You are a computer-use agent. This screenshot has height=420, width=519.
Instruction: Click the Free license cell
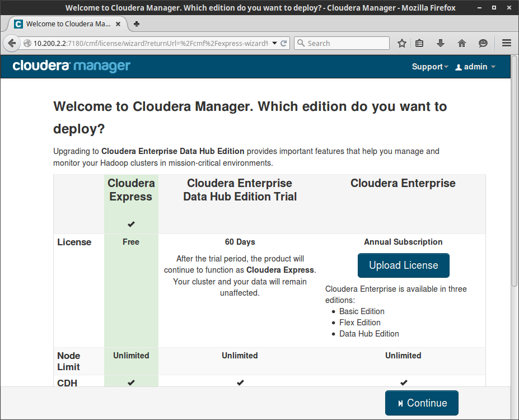coord(131,242)
